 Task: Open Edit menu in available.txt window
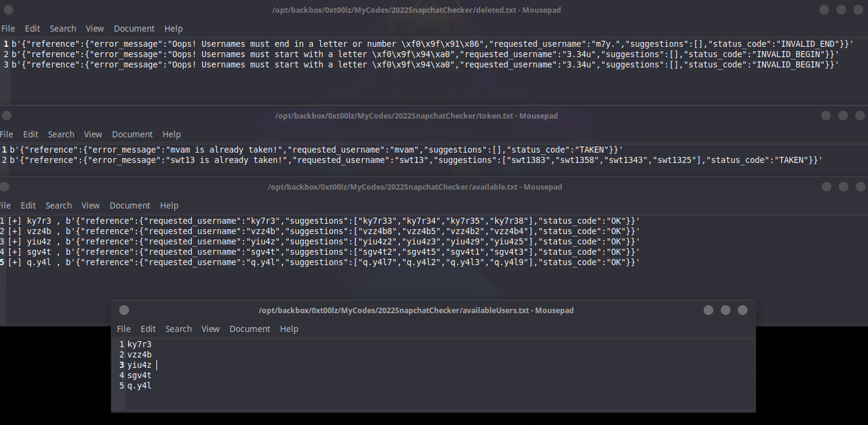click(x=28, y=206)
